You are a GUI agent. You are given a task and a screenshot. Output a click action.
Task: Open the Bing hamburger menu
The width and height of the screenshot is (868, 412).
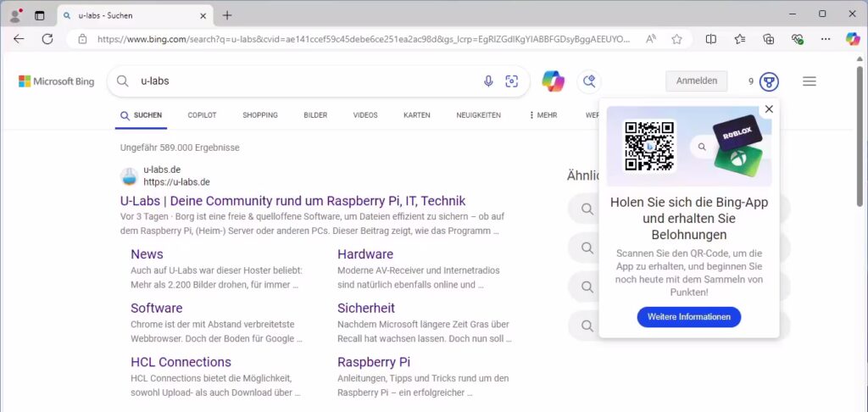810,81
